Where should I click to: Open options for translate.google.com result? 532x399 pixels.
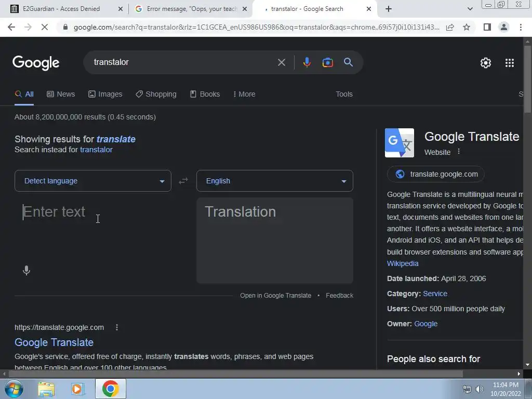117,327
